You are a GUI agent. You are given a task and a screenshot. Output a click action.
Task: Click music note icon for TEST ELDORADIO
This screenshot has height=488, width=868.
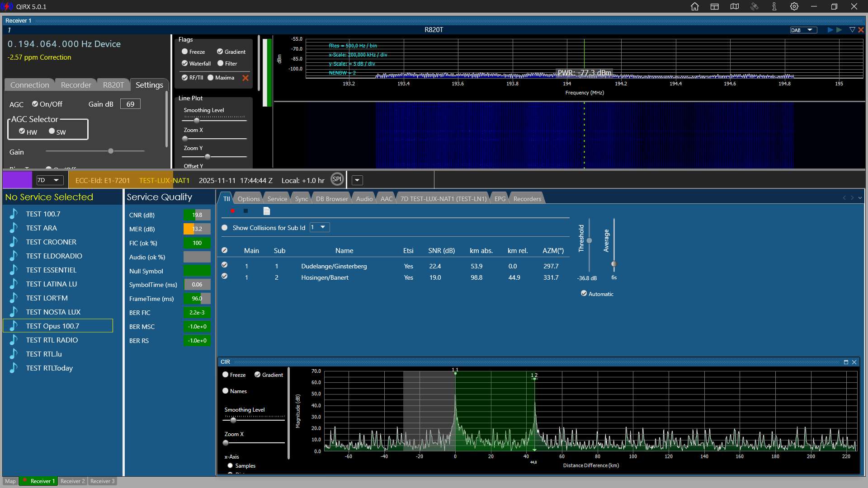point(14,256)
